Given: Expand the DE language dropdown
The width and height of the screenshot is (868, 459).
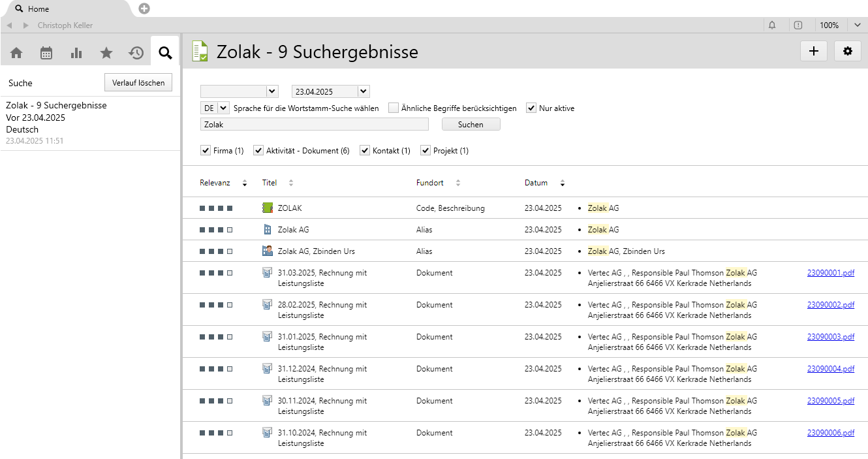Looking at the screenshot, I should coord(223,108).
